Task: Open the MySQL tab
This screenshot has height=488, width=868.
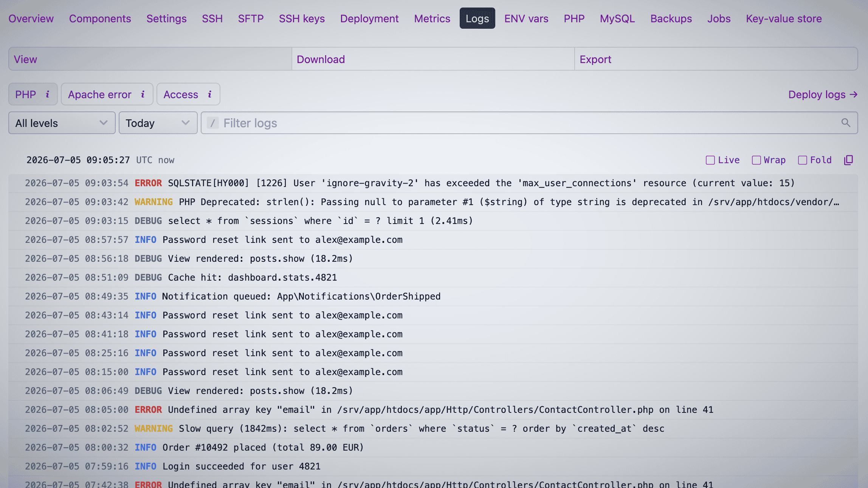Action: click(x=617, y=19)
